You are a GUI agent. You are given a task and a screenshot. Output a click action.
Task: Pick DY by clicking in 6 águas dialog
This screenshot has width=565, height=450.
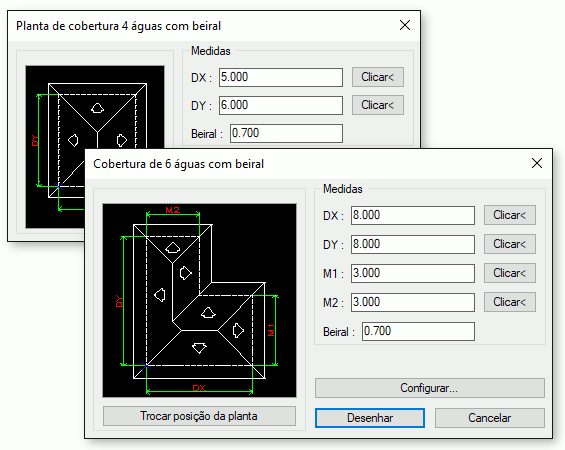pos(510,244)
